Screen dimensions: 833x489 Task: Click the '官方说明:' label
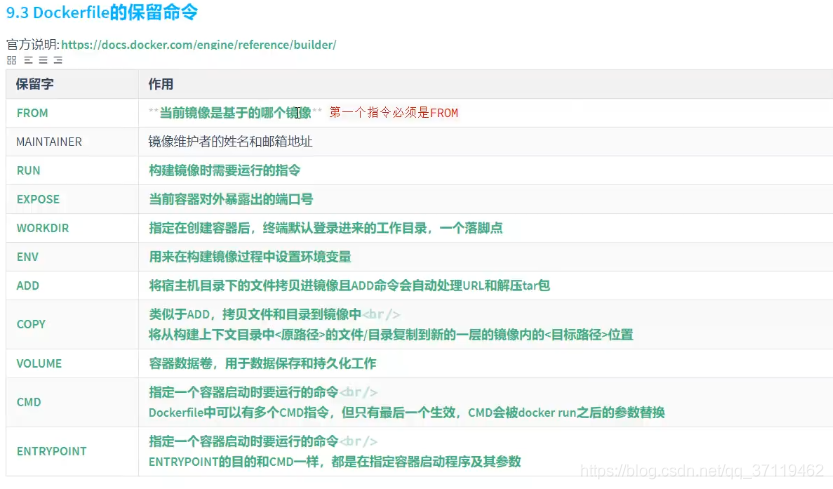[32, 45]
